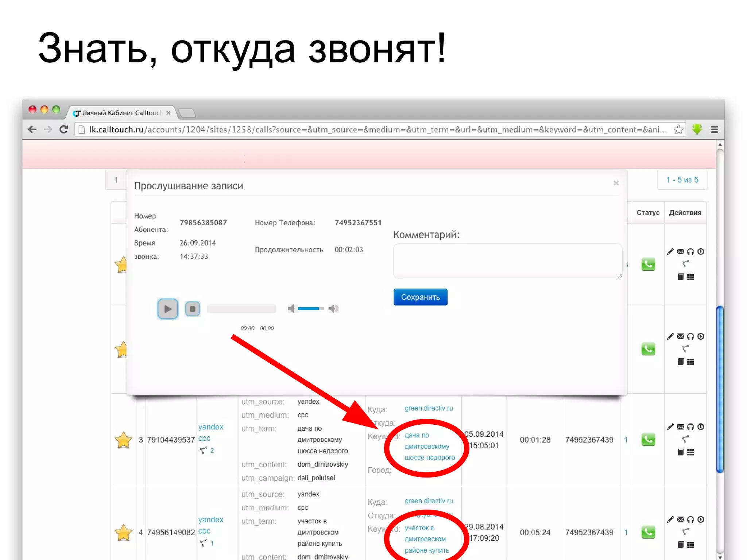Click the green phone status for call 79104439537

648,439
